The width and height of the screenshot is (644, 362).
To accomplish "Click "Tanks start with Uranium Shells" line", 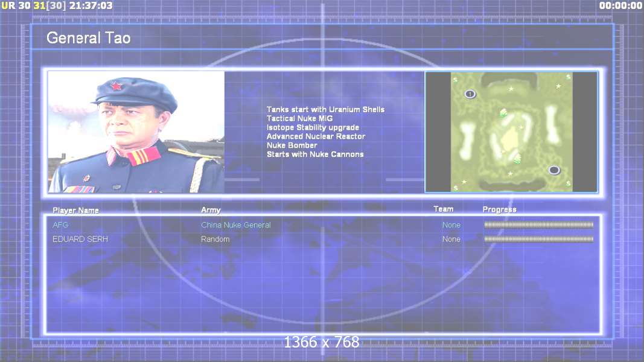I will coord(325,110).
